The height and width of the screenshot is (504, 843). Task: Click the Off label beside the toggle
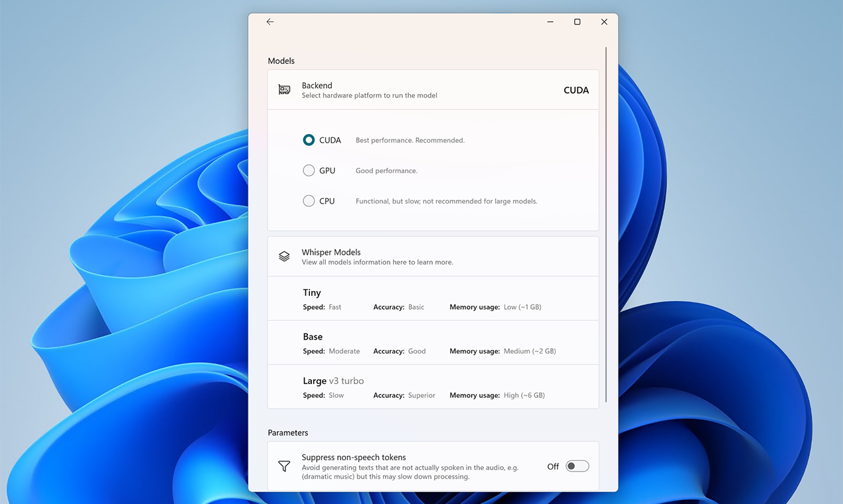pyautogui.click(x=553, y=467)
